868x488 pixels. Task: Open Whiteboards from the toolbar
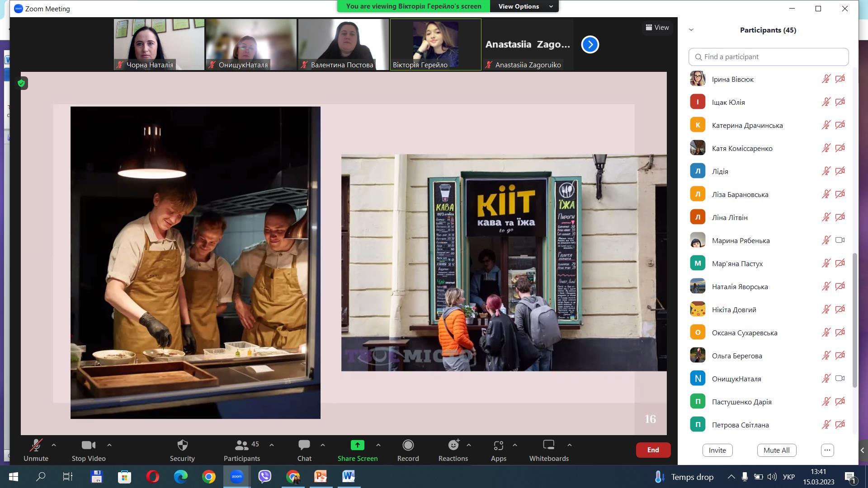tap(548, 446)
